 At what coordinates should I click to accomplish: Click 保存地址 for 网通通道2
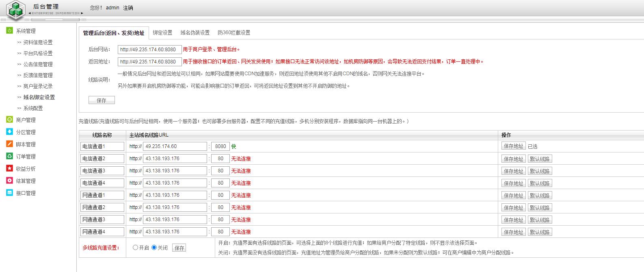514,208
